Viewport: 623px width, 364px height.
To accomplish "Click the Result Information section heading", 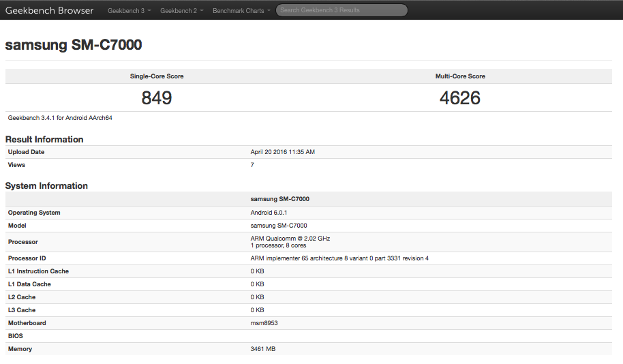I will (x=44, y=139).
